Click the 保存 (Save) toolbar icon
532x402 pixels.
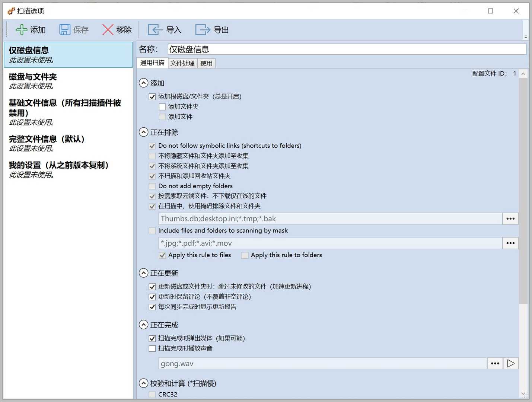click(64, 29)
